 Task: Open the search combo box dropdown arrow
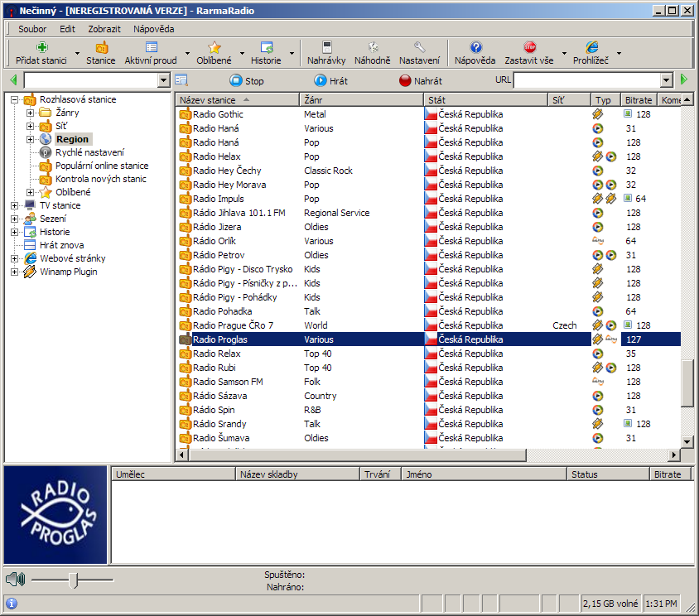[x=164, y=80]
